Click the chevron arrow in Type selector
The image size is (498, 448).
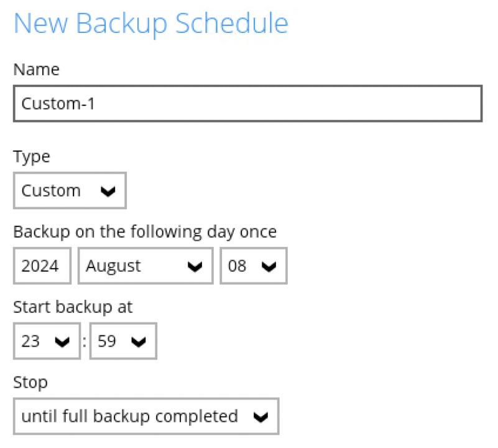click(108, 192)
